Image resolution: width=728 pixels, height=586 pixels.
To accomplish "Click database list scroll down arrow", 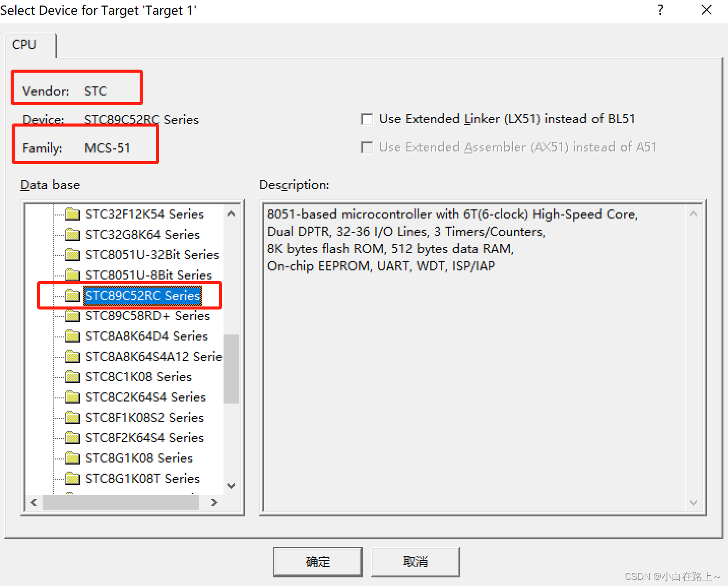I will click(x=231, y=485).
